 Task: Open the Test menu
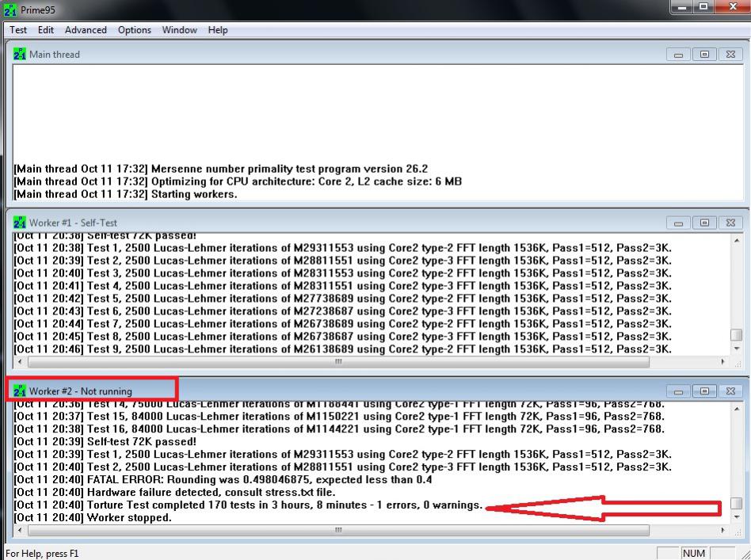(18, 29)
